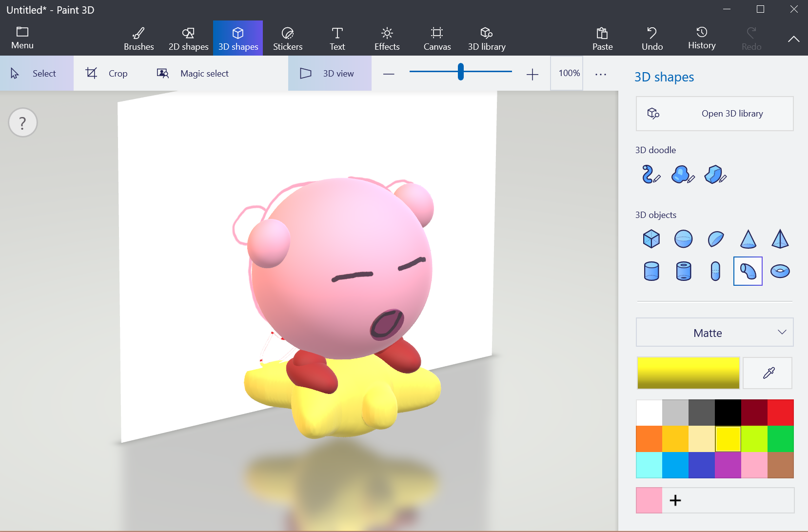Open the help question mark button
This screenshot has width=808, height=532.
coord(23,122)
